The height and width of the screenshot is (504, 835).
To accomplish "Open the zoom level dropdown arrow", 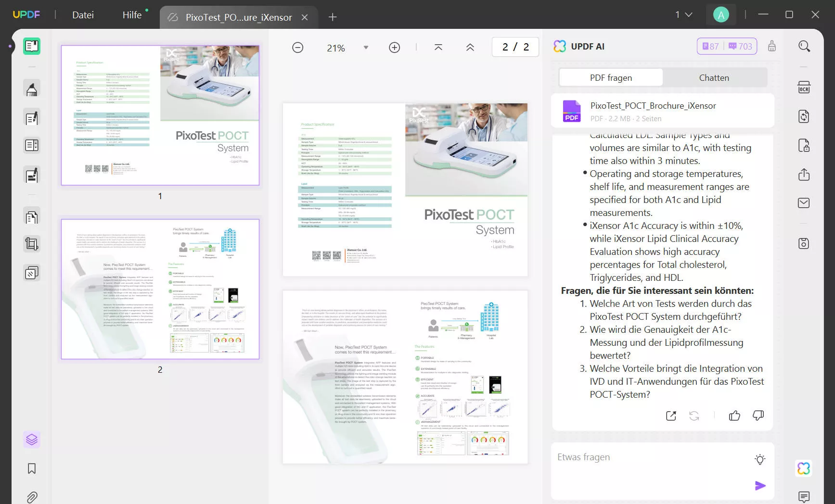I will click(366, 48).
